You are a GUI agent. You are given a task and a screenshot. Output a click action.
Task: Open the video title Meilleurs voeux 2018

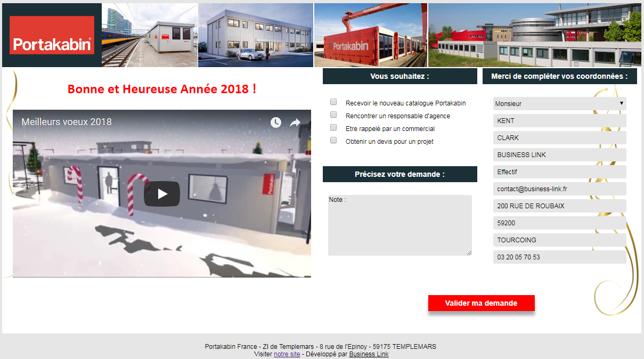(x=67, y=122)
